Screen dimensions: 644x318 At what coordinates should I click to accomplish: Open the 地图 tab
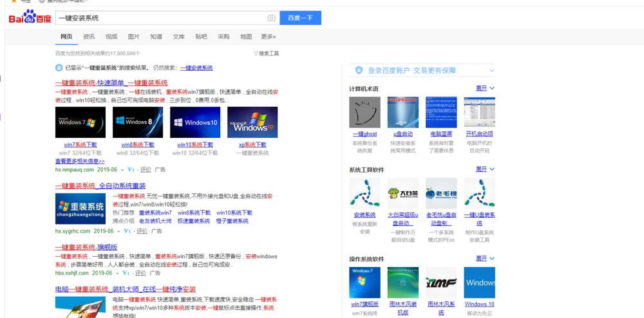point(246,37)
